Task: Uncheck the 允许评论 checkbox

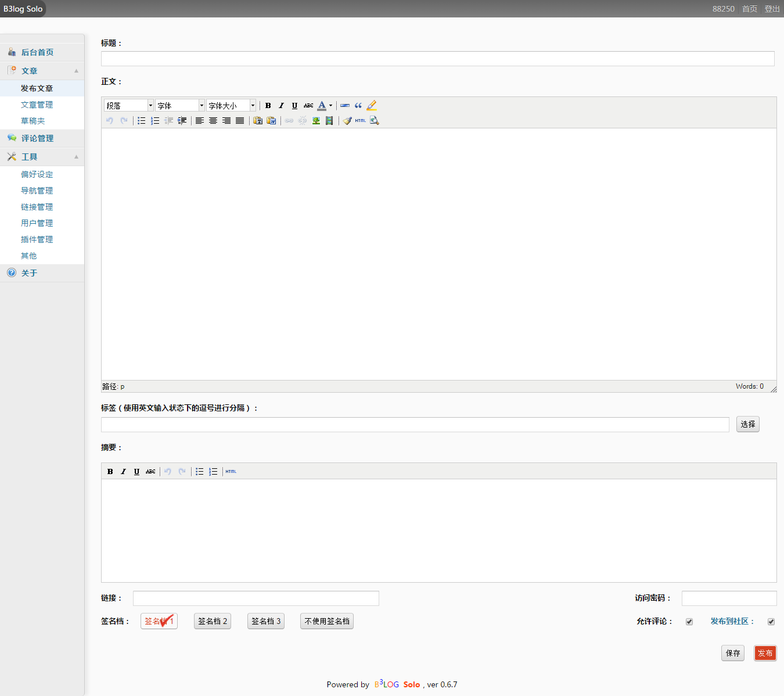Action: pos(689,622)
